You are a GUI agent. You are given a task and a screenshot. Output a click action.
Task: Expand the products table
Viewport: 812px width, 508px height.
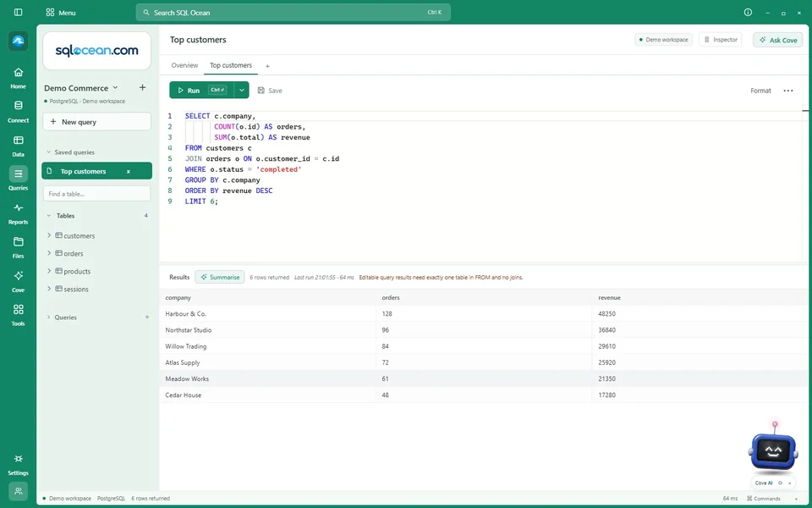(x=49, y=271)
